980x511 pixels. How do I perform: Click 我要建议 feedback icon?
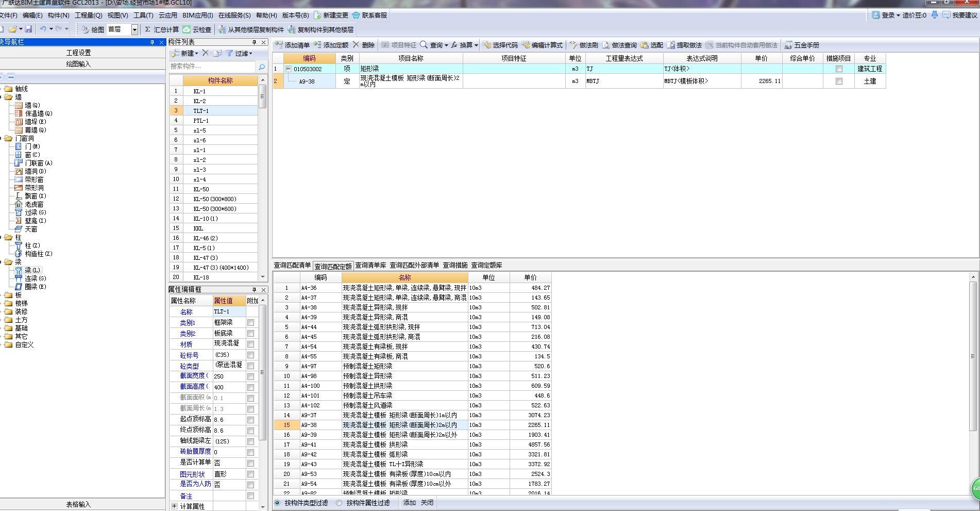click(x=946, y=15)
